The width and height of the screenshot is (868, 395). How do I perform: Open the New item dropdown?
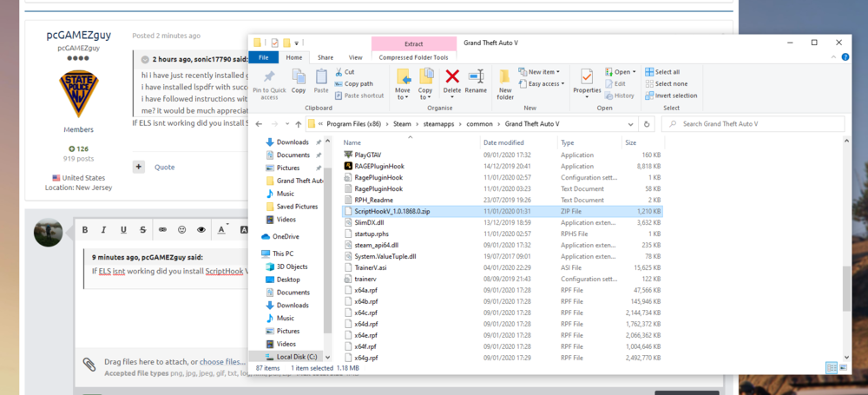pyautogui.click(x=539, y=72)
